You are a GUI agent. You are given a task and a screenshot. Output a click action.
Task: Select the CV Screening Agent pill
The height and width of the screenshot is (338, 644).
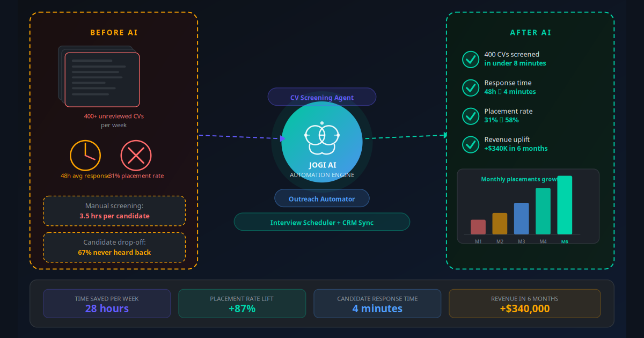point(322,97)
